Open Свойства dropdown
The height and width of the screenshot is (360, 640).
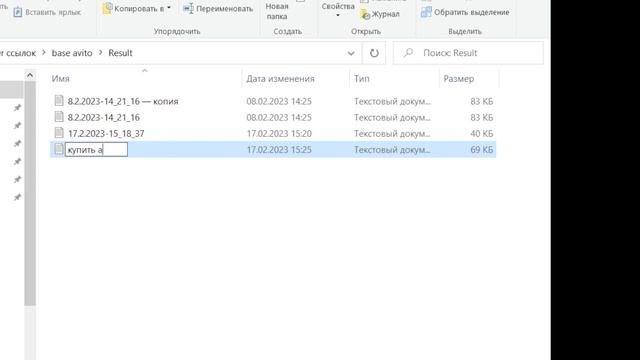(x=338, y=9)
